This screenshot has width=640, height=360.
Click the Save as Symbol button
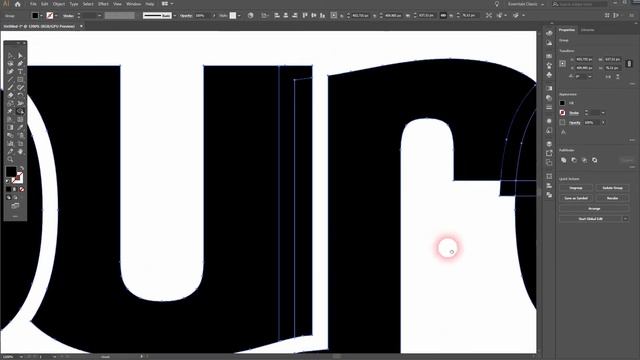click(x=576, y=198)
